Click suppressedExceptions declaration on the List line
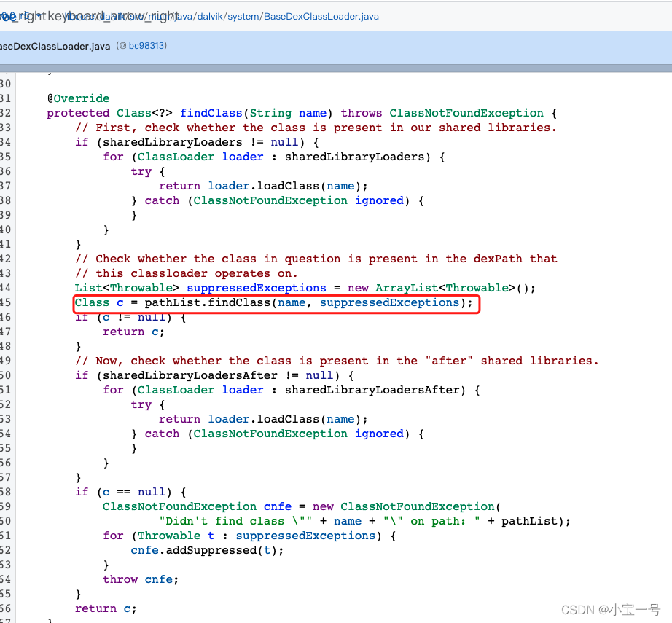This screenshot has height=623, width=672. tap(257, 288)
